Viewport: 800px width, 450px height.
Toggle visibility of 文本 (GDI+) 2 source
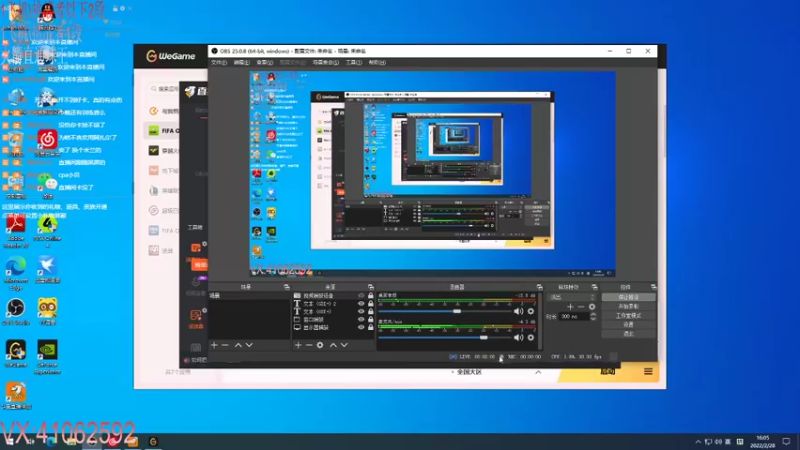[x=361, y=304]
